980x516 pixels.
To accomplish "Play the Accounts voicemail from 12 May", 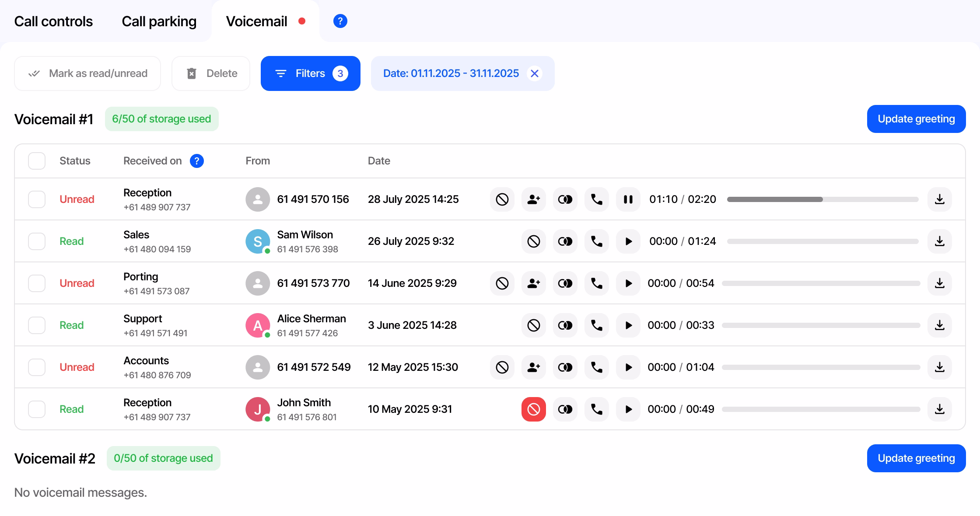I will point(628,367).
